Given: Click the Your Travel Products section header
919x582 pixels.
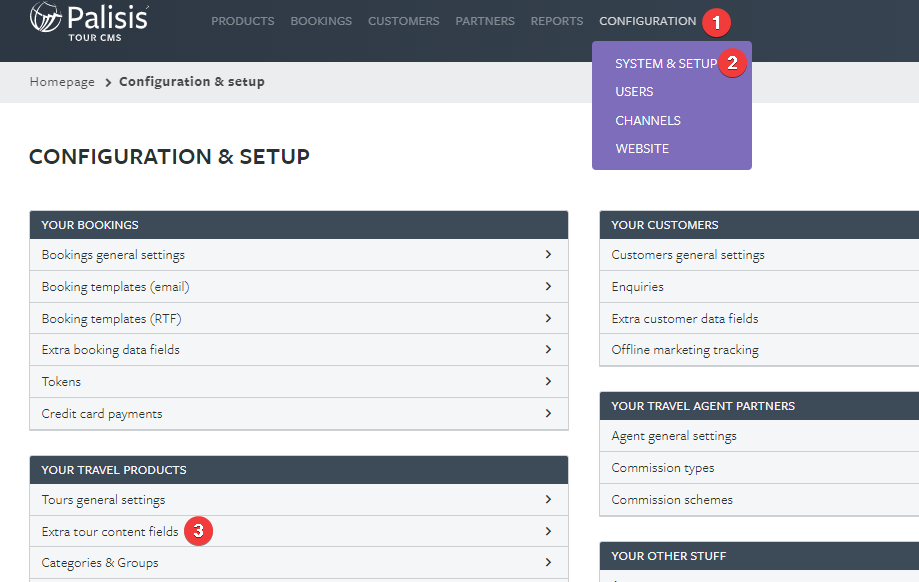Looking at the screenshot, I should [299, 470].
